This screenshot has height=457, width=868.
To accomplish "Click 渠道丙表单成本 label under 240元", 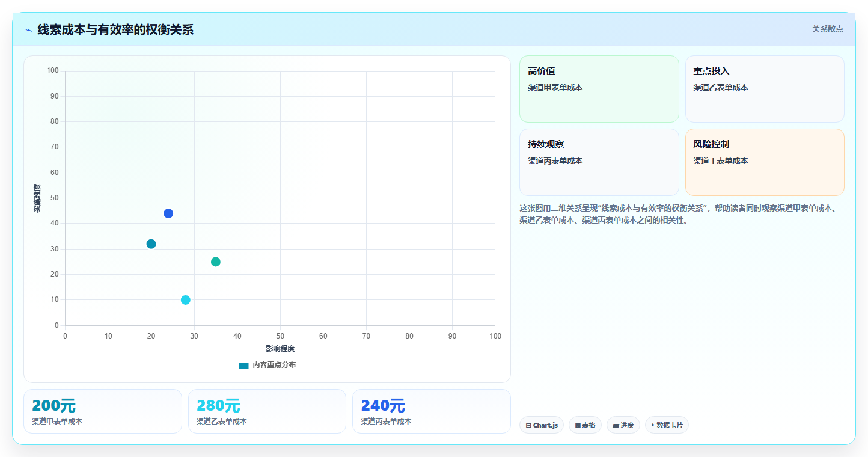I will coord(386,422).
